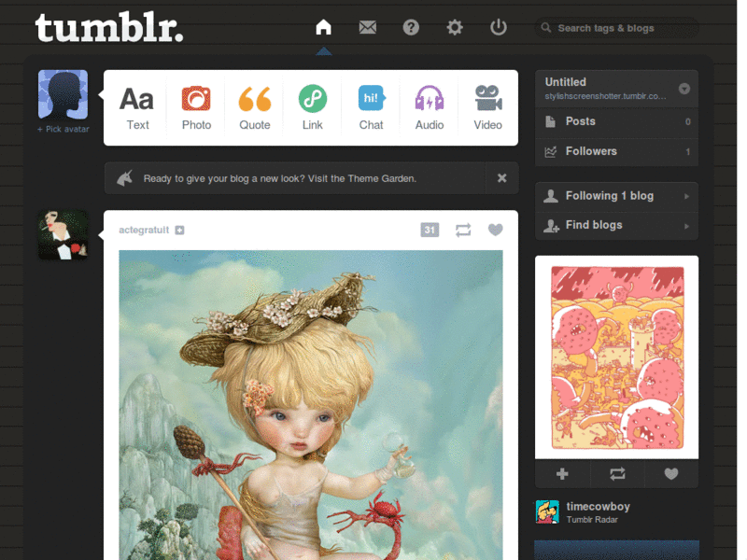Follow the Radar blog with plus button

click(563, 474)
